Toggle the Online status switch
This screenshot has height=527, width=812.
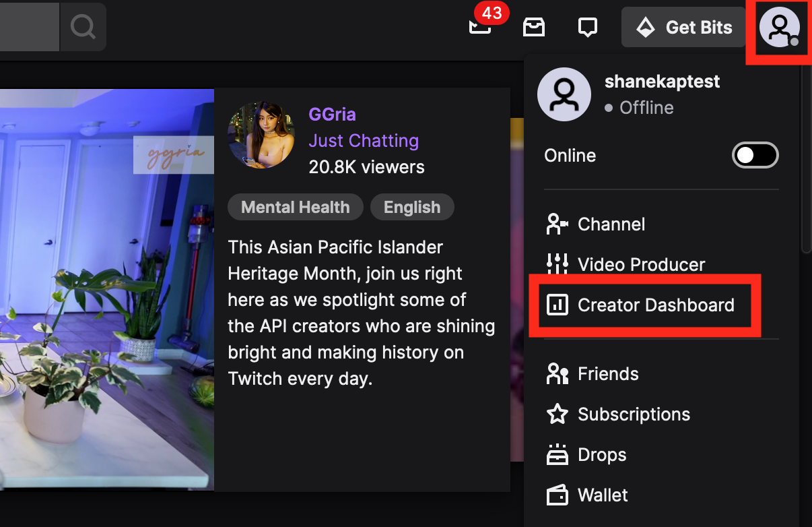755,156
